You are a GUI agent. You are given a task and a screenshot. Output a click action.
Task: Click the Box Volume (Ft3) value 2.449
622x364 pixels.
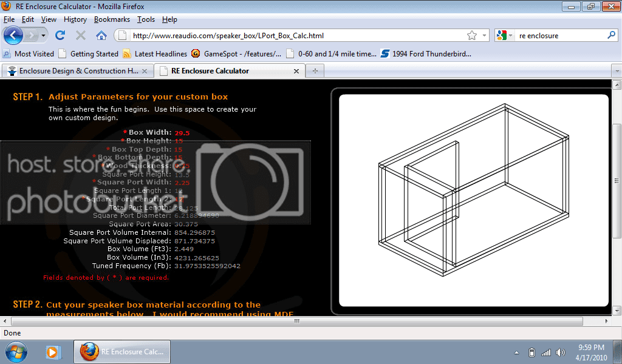(184, 249)
